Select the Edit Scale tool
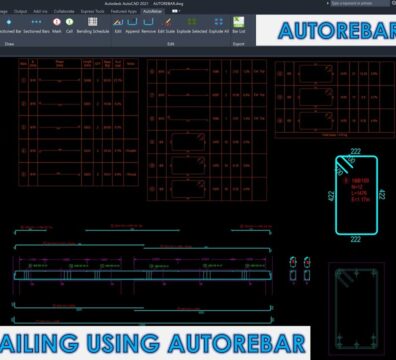The image size is (396, 360). click(166, 25)
